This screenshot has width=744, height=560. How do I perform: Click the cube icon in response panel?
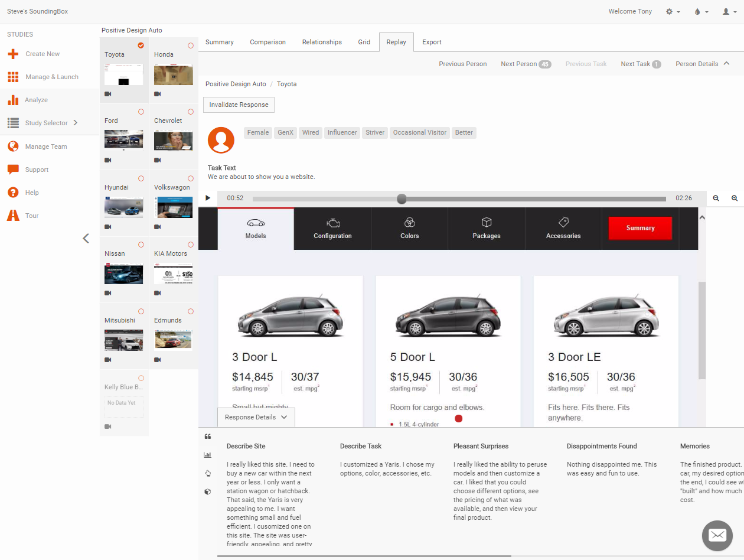click(x=207, y=491)
